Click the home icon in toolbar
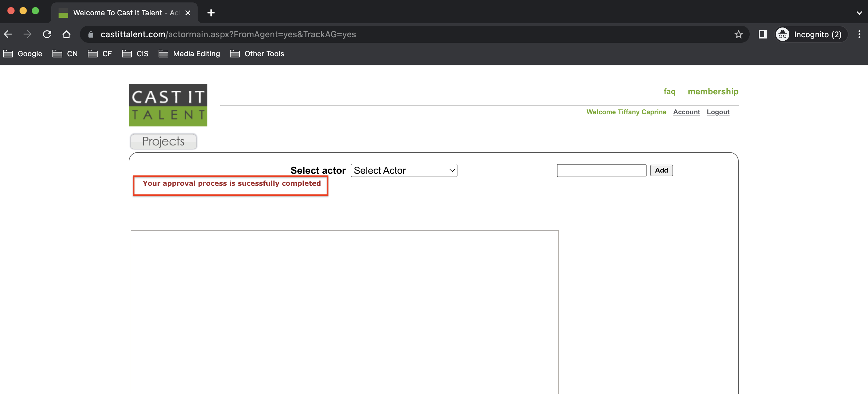Screen dimensions: 868x394 [66, 34]
